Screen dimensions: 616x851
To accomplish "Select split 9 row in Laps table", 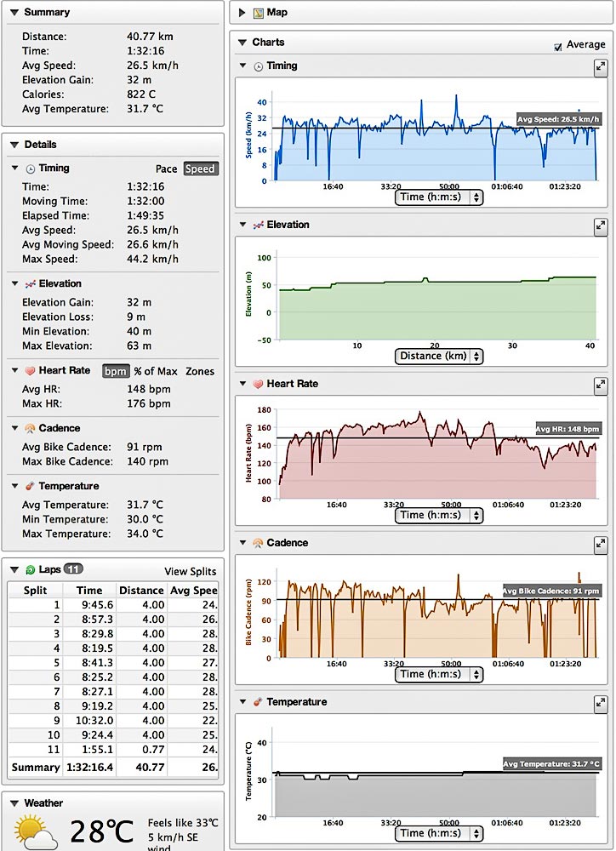I will [x=111, y=720].
